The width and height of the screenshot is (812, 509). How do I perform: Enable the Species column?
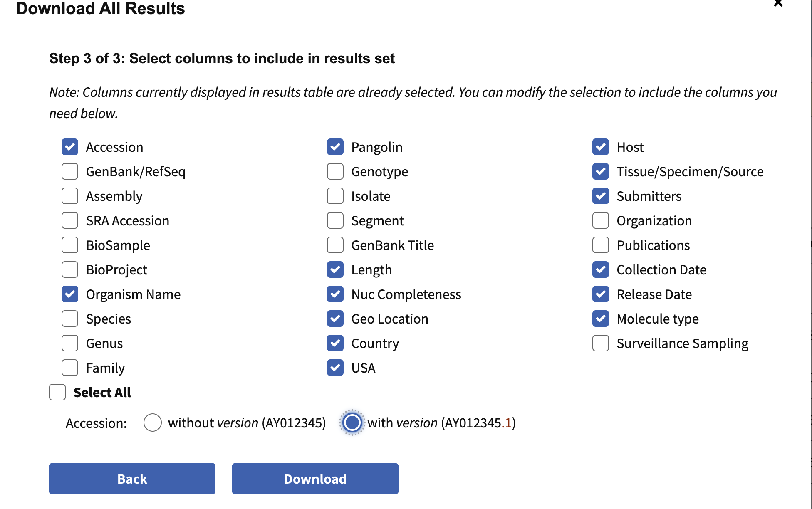[x=70, y=319]
